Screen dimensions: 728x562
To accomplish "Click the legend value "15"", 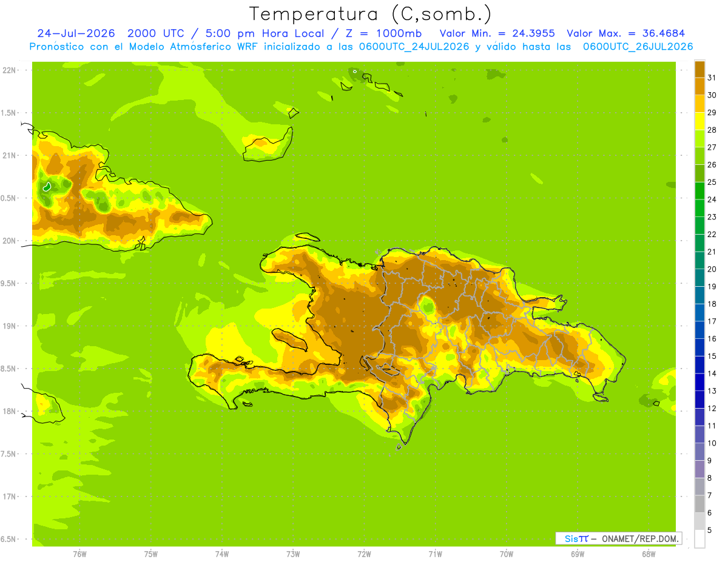I will tap(712, 356).
